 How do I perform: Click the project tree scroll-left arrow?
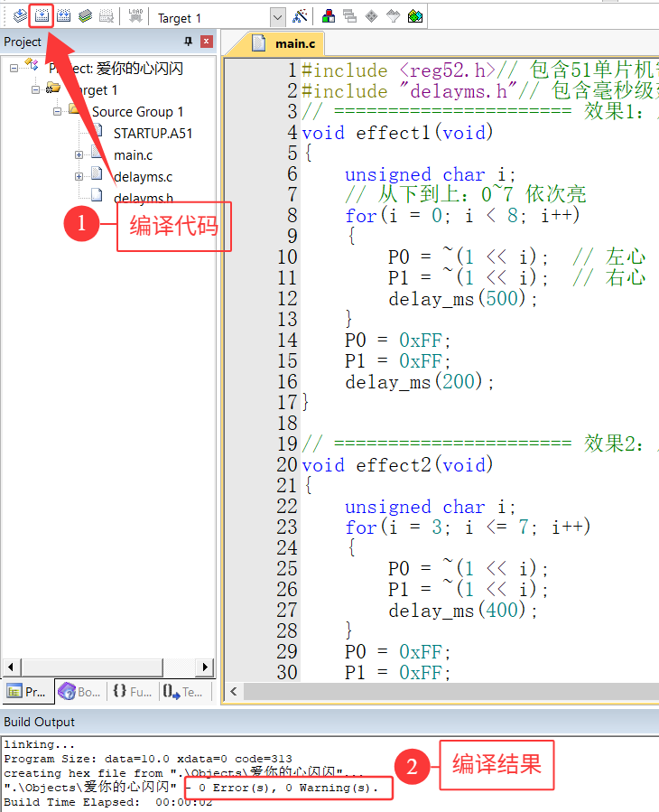[12, 667]
